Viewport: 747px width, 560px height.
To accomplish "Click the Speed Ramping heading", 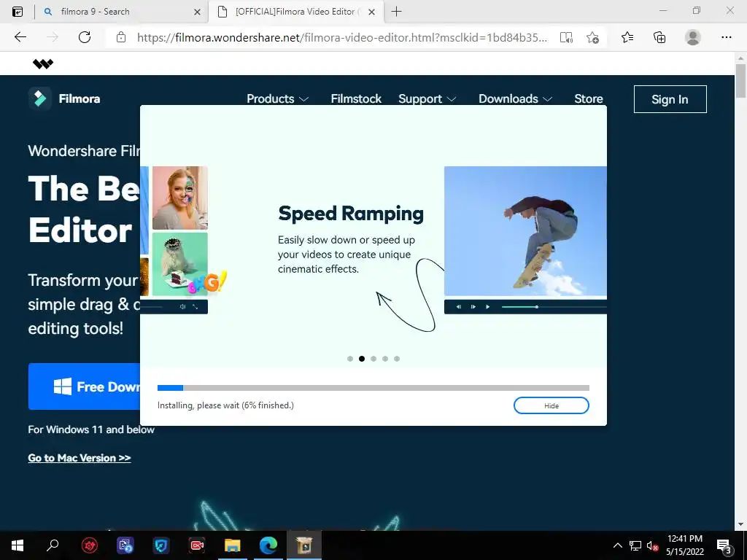I will coord(351,214).
